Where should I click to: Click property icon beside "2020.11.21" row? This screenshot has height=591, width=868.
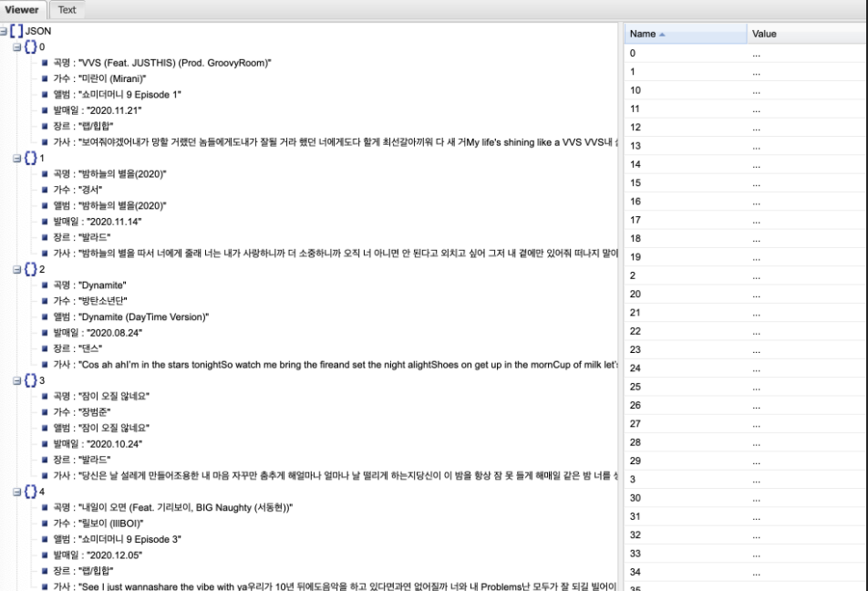45,110
